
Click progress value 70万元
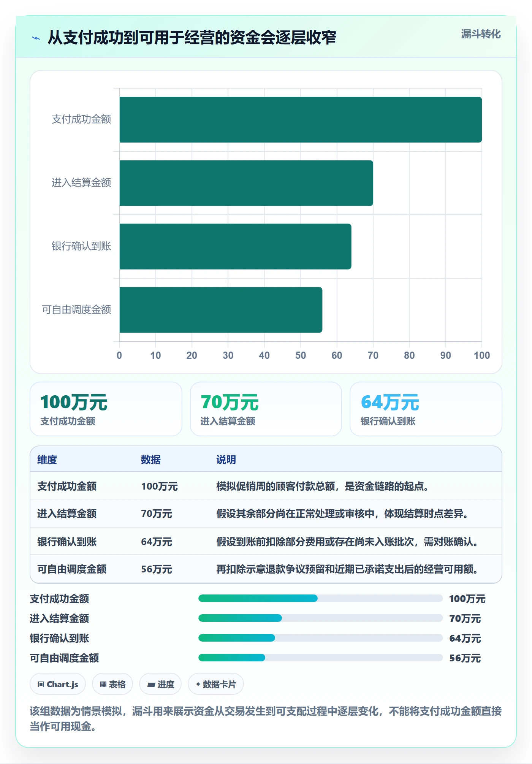tap(465, 618)
